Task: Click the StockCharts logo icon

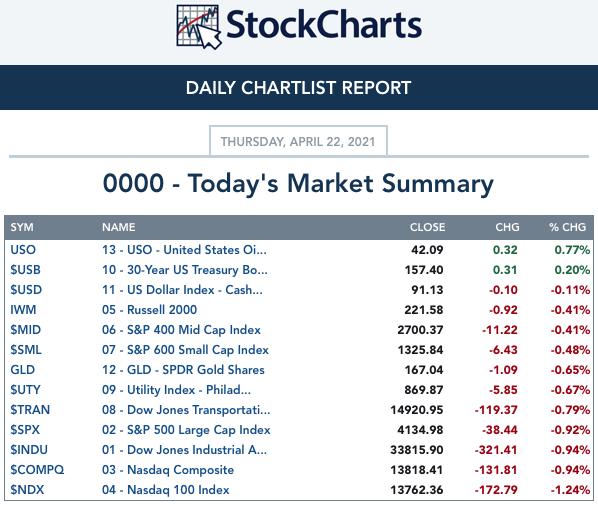Action: point(199,27)
